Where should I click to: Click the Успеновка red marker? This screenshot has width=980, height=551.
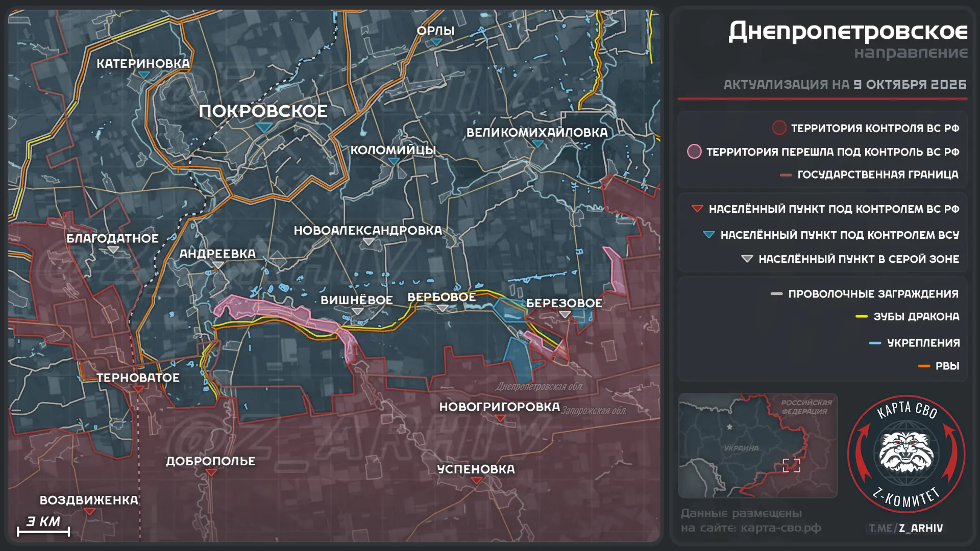[476, 480]
